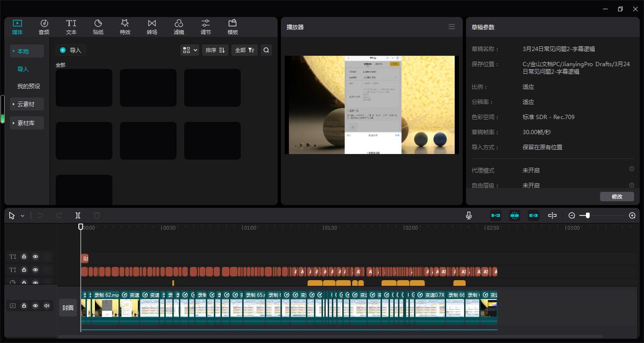This screenshot has width=644, height=343.
Task: Click the media search magnifier icon
Action: 266,50
